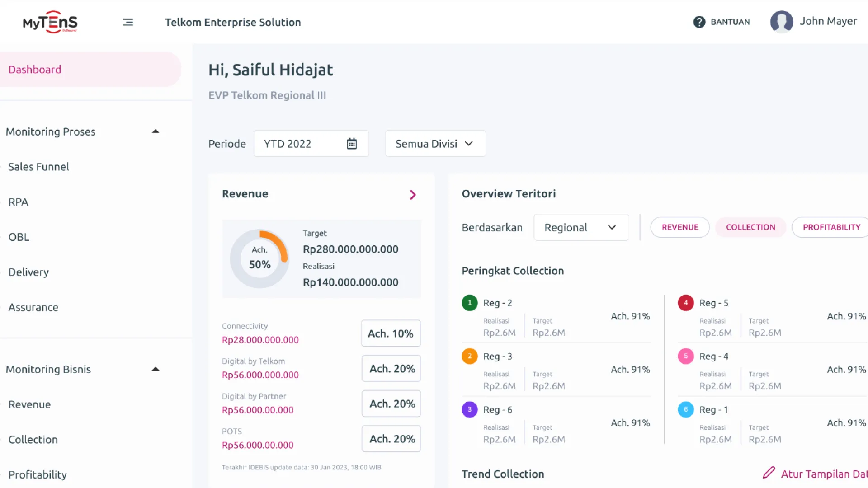Click the pencil icon beside Atur Tampilan

pyautogui.click(x=769, y=473)
